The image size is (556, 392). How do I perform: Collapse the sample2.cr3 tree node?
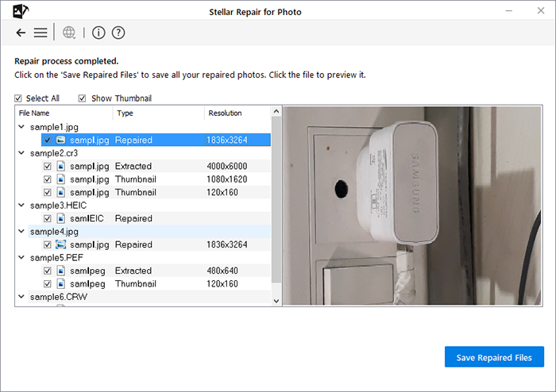coord(21,152)
